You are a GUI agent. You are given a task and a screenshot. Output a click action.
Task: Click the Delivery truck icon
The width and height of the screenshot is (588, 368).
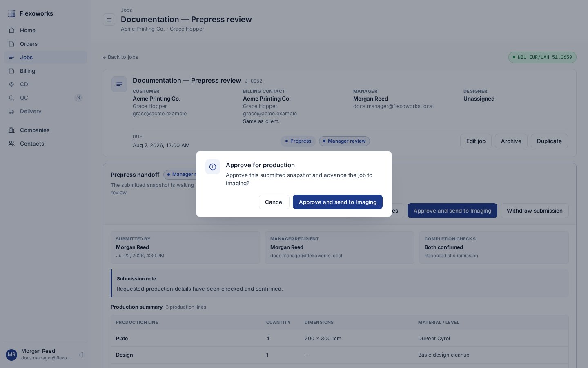click(x=11, y=111)
